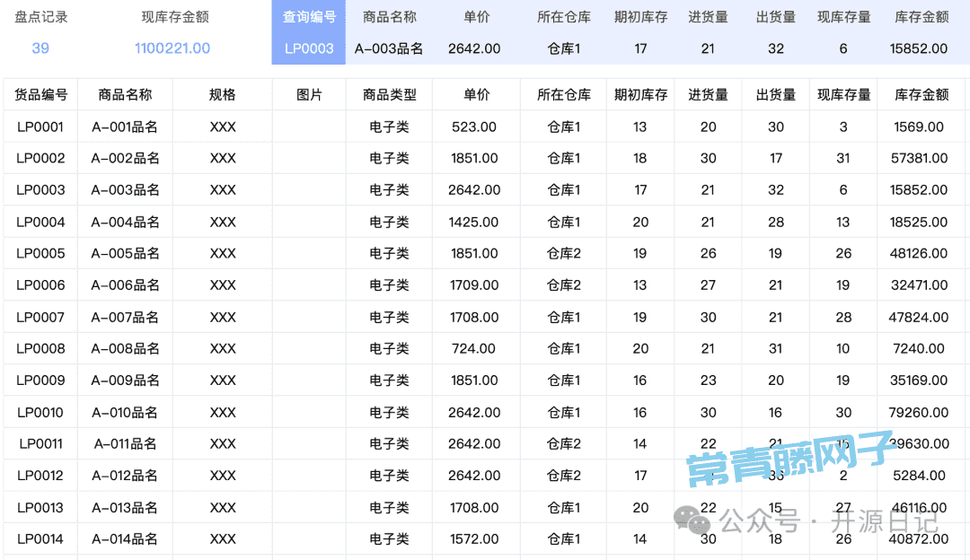Click cell LP0012 in item list
Viewport: 970px width, 560px height.
(40, 476)
